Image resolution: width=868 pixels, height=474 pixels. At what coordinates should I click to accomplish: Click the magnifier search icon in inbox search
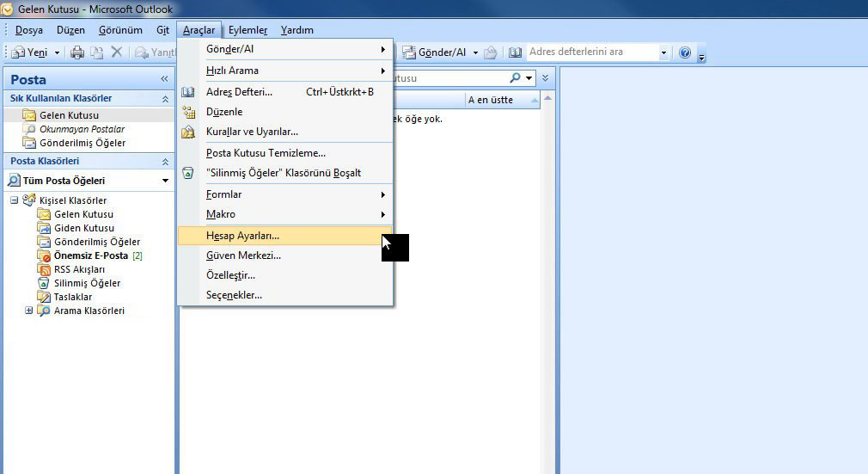(x=516, y=78)
